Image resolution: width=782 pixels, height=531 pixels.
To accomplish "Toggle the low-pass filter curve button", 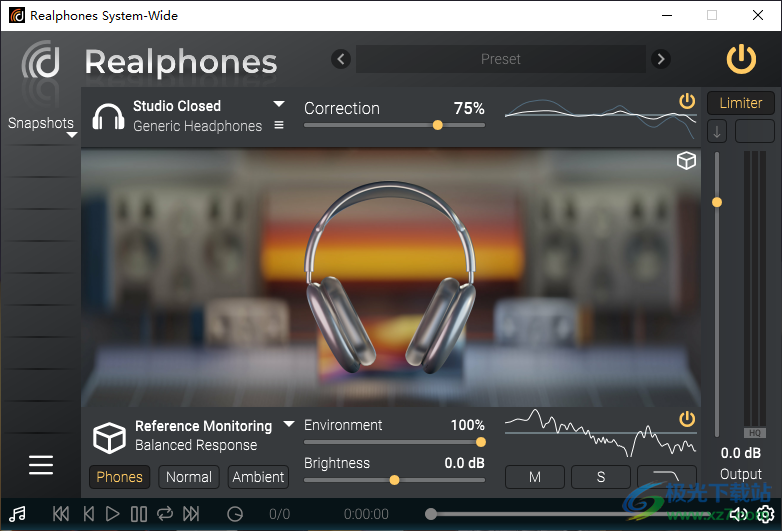I will 667,477.
